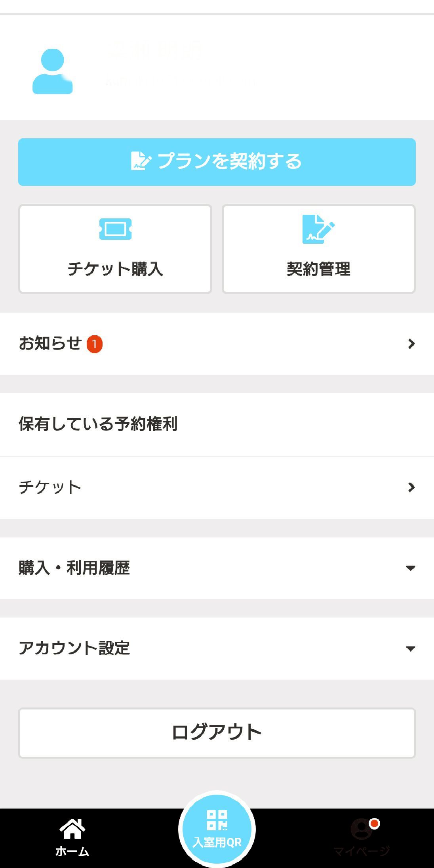Switch to the ホーム tab label
This screenshot has width=434, height=868.
[x=72, y=851]
